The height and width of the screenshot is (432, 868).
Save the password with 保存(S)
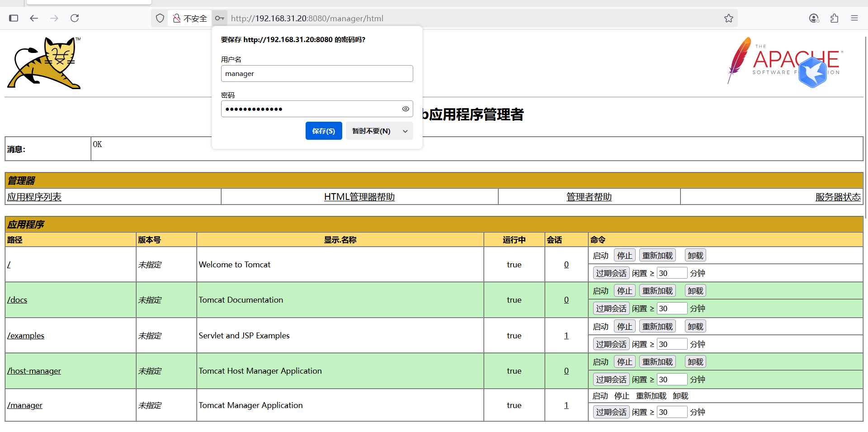pyautogui.click(x=324, y=131)
